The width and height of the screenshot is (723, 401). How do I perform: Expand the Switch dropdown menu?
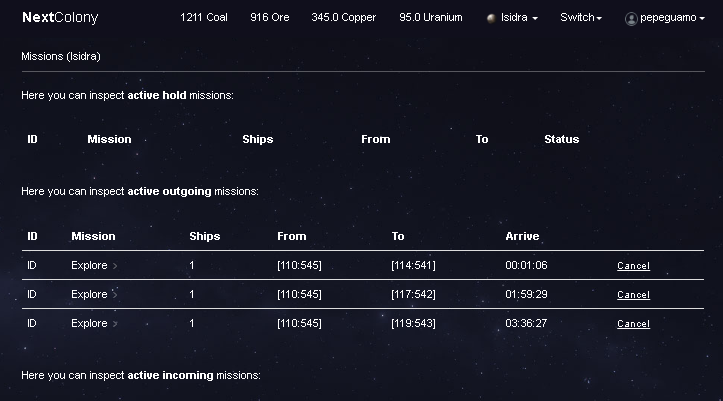pyautogui.click(x=581, y=18)
